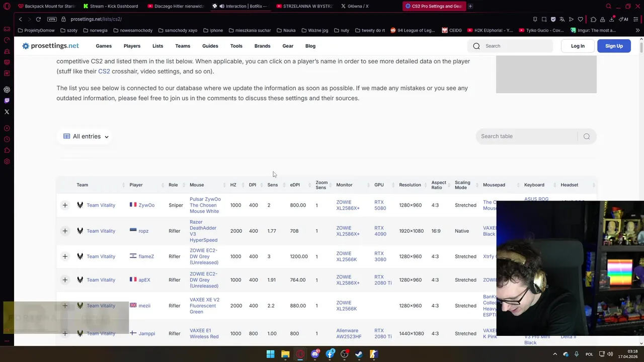This screenshot has width=644, height=362.
Task: Go back with the browser back arrow
Action: (x=20, y=19)
